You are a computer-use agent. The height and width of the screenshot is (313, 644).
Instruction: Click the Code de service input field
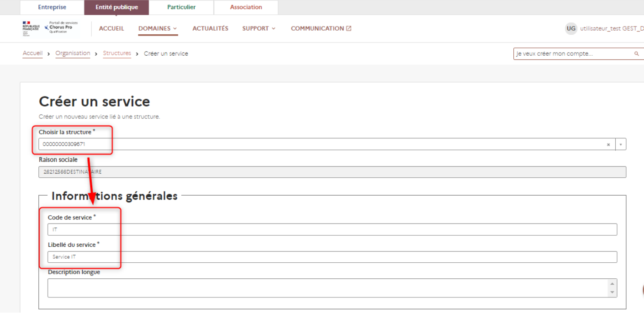tap(332, 229)
